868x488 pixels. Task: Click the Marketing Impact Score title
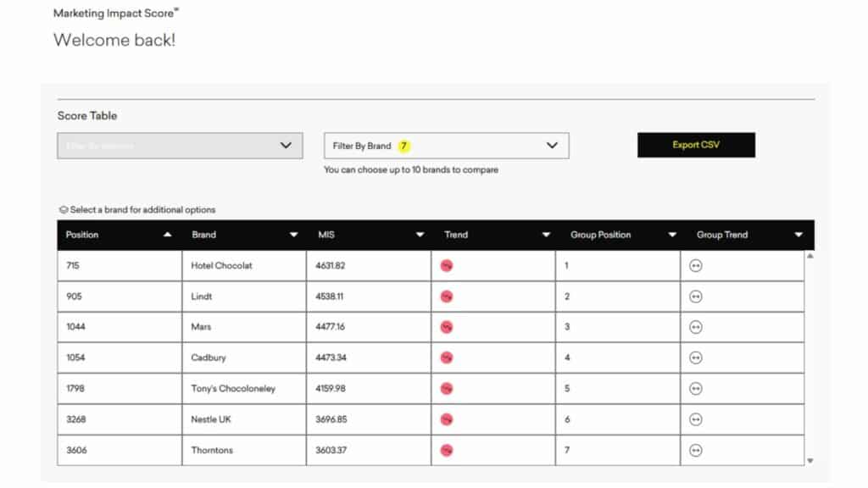[x=115, y=14]
